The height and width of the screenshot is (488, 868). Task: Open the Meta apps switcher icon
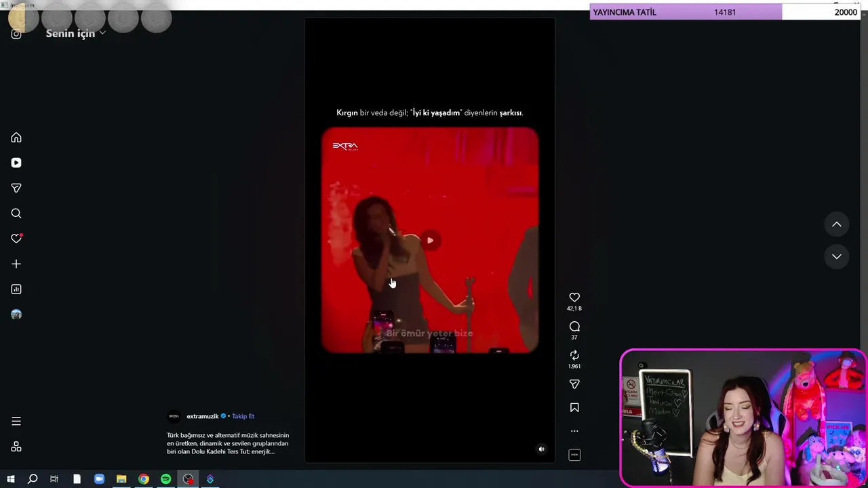tap(16, 447)
